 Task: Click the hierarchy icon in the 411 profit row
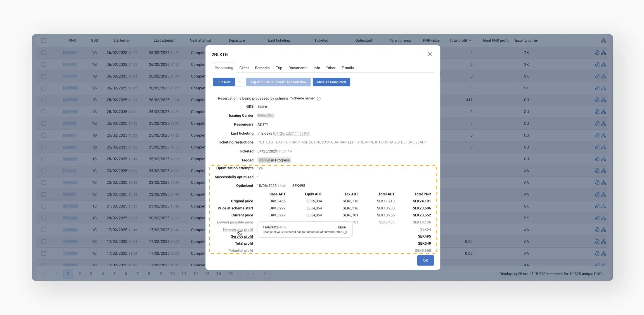[604, 100]
